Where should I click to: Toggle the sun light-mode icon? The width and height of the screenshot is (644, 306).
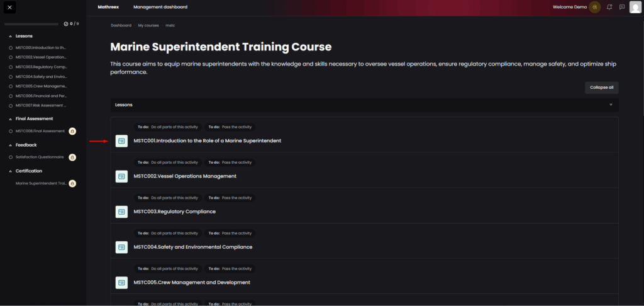[594, 7]
